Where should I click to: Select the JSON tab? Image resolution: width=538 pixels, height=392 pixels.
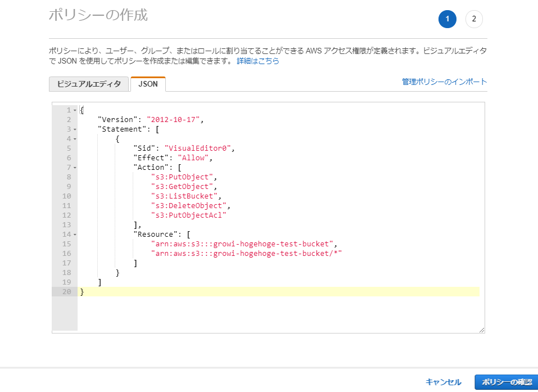click(x=148, y=84)
